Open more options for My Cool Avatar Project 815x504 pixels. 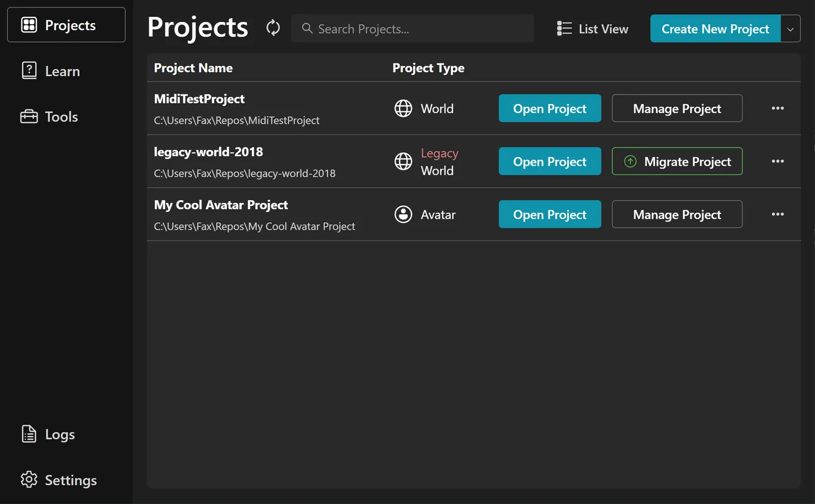778,214
